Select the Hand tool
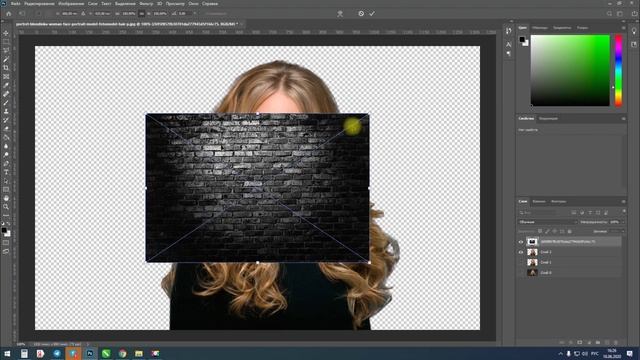 point(6,198)
